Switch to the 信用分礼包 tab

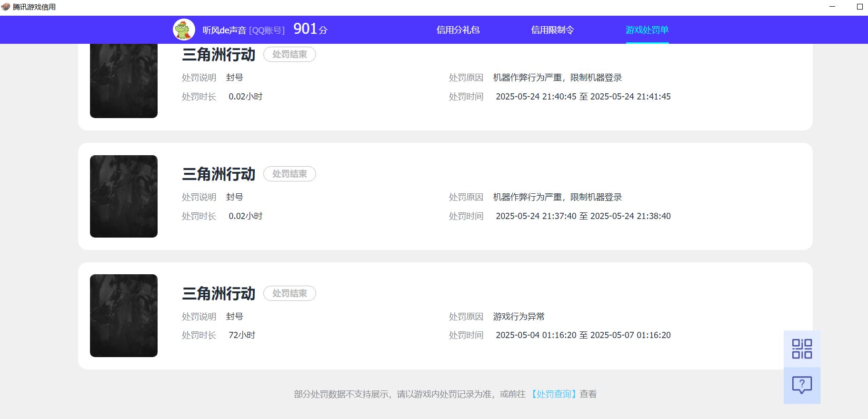[x=458, y=30]
